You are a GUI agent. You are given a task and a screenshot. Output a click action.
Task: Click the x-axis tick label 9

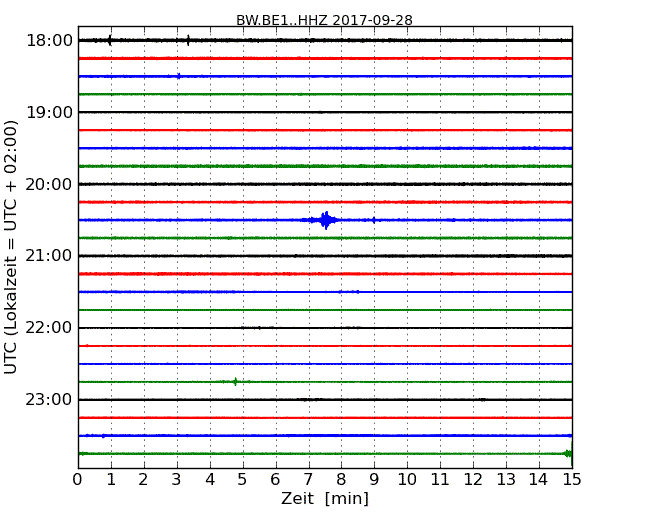pyautogui.click(x=374, y=480)
